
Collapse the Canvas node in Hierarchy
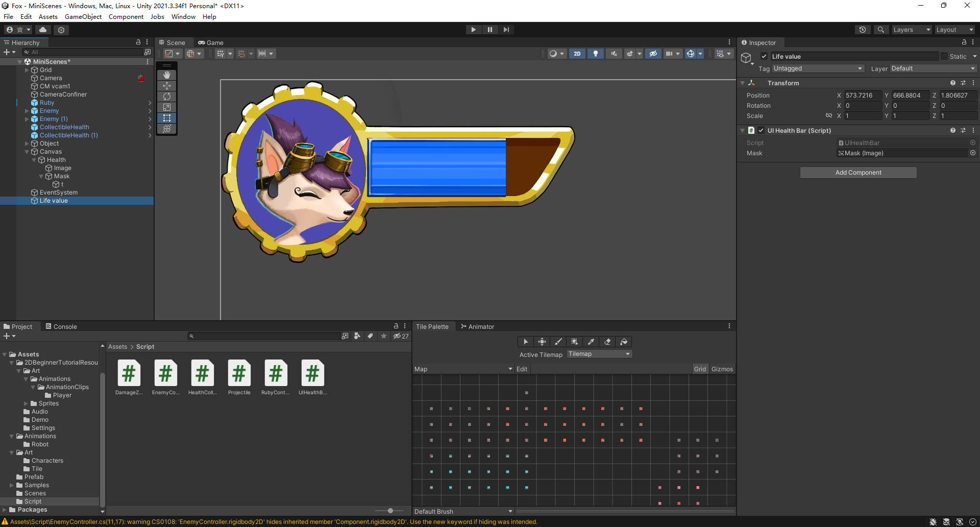(x=27, y=152)
